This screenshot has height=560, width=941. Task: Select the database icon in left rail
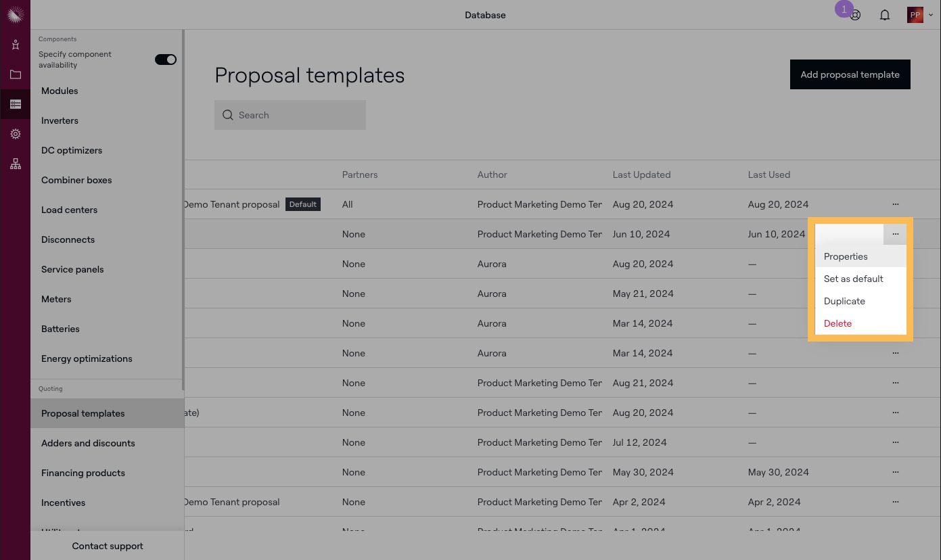[15, 104]
